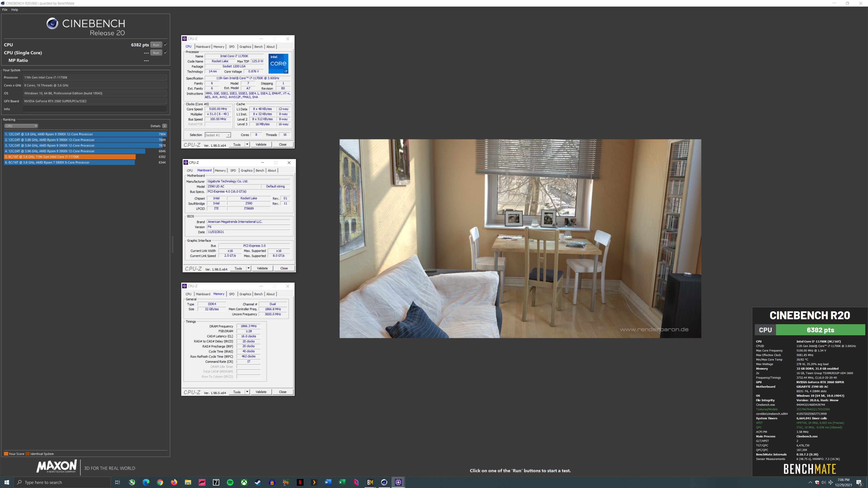Click the Info input field in Your System
Viewport: 868px width, 488px height.
pyautogui.click(x=95, y=109)
